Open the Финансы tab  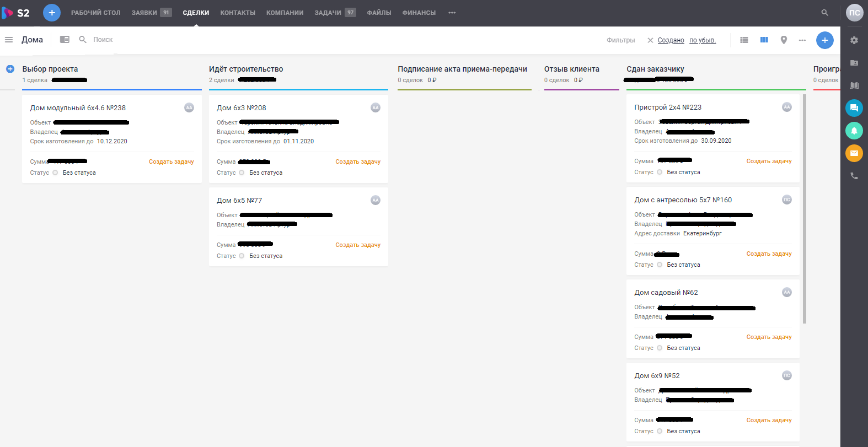tap(419, 13)
